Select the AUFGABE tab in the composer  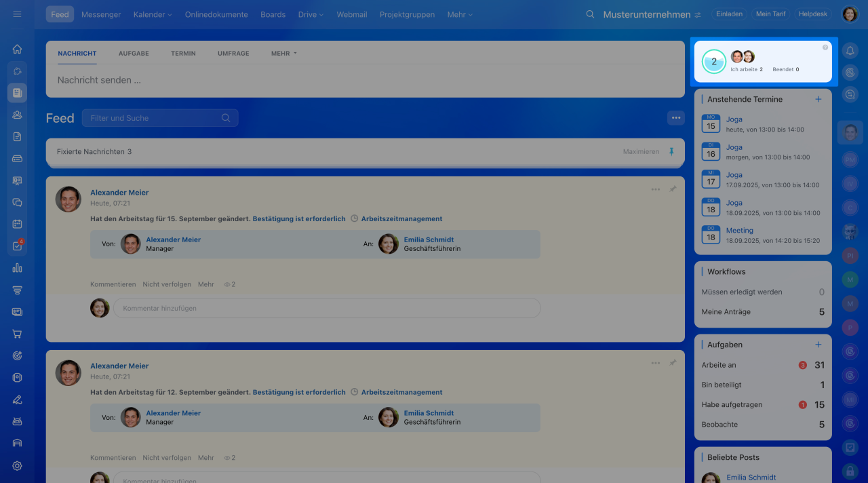[x=134, y=53]
